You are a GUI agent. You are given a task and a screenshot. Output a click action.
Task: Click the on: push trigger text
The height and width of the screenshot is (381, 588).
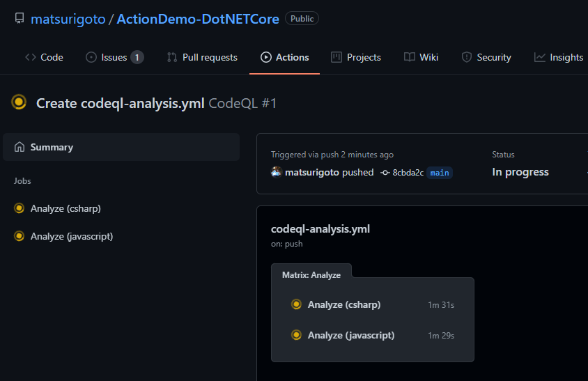287,244
